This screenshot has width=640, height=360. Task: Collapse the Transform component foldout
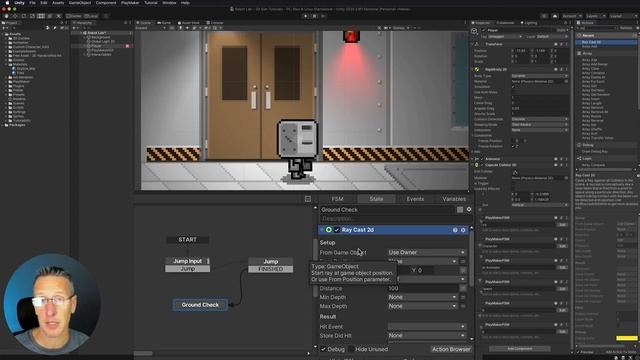coord(473,44)
